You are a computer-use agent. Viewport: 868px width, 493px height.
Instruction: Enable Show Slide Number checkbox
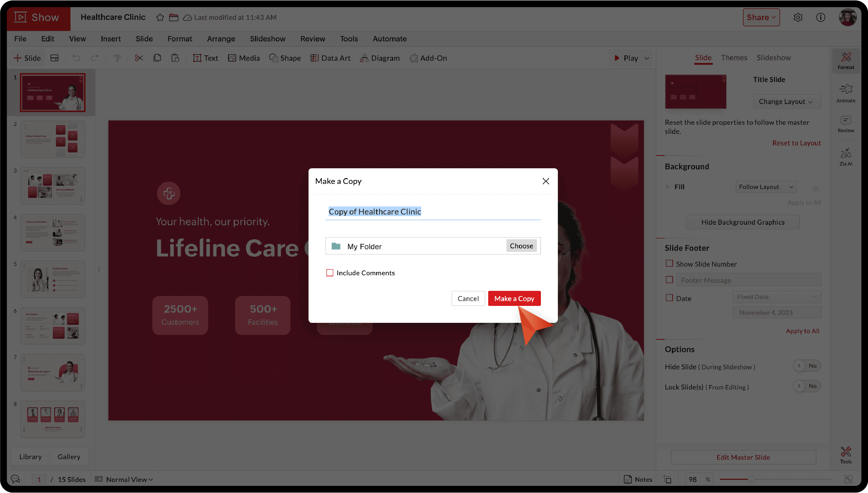click(669, 263)
